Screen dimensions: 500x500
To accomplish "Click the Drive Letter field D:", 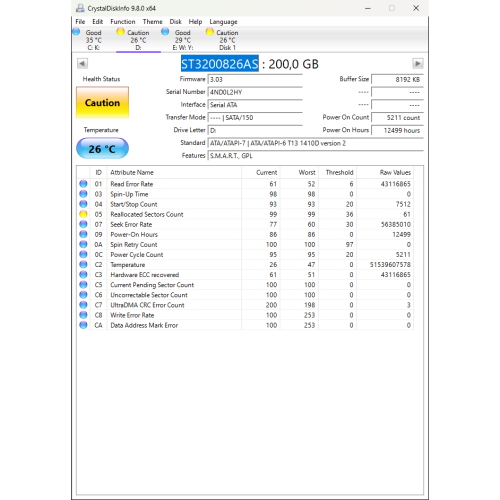I will coord(255,130).
